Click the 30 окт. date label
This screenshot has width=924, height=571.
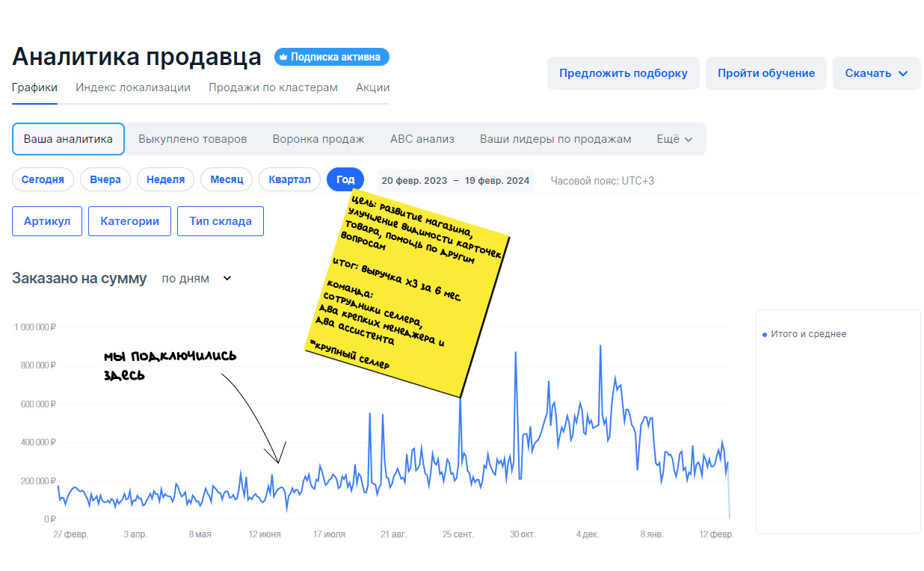pos(523,534)
